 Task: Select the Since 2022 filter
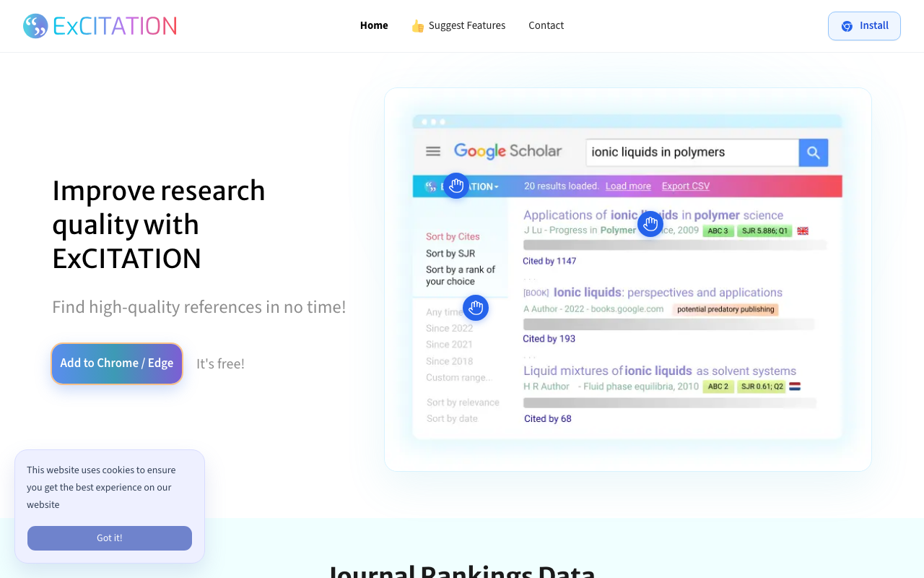(x=449, y=329)
